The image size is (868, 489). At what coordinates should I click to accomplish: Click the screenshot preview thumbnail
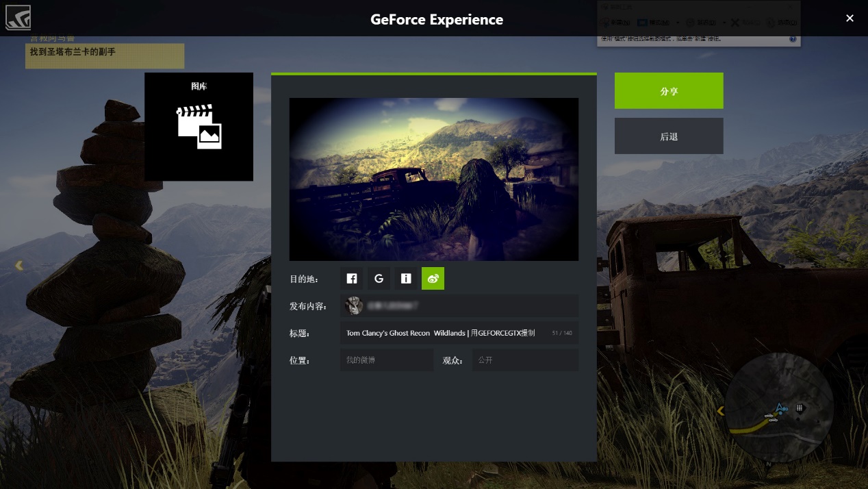[434, 179]
